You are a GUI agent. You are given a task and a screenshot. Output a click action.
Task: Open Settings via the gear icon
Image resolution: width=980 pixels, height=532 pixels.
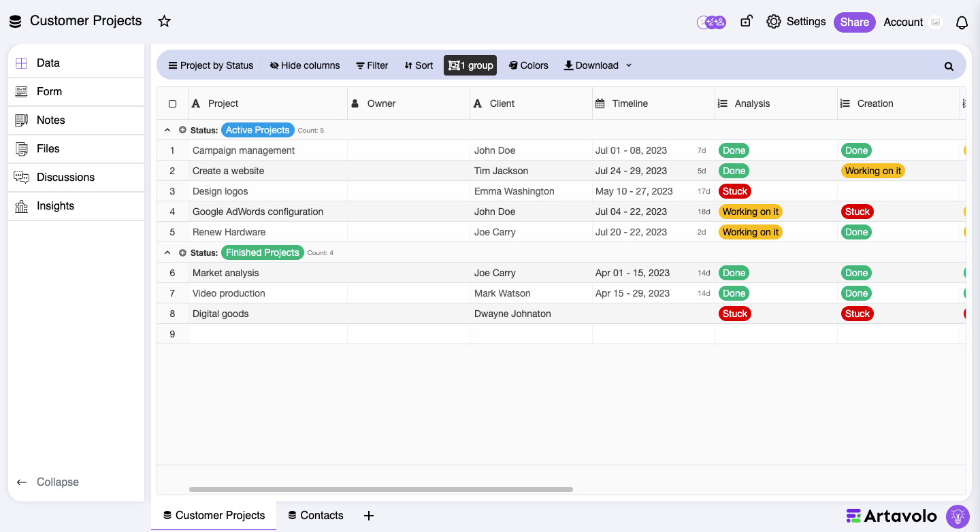(774, 22)
